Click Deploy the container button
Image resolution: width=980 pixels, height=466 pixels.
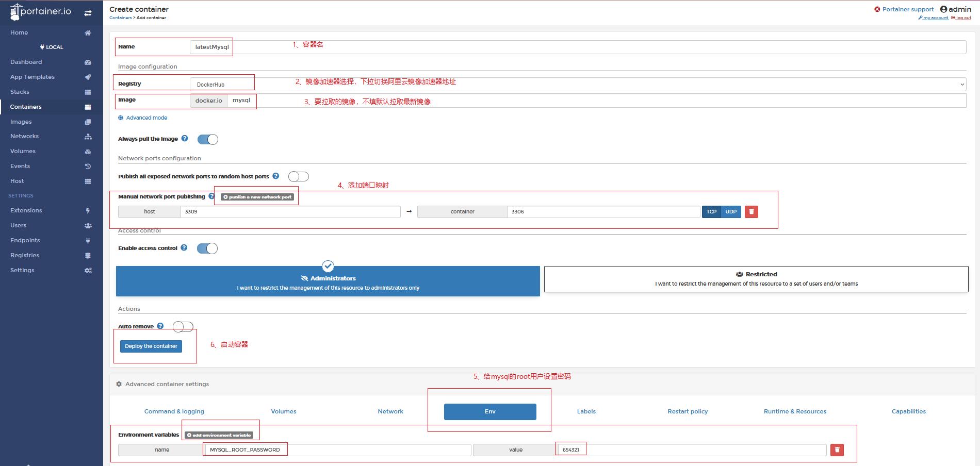point(151,346)
